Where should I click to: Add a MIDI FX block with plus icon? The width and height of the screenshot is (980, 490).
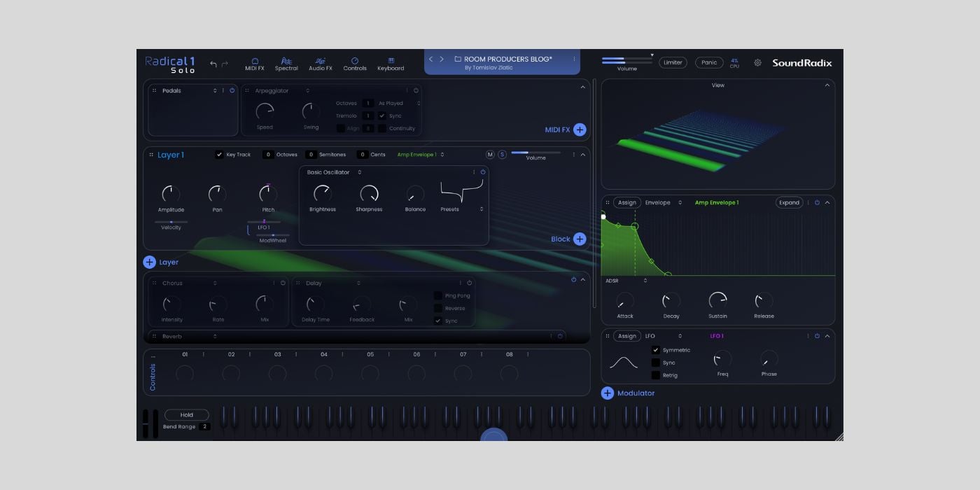click(x=580, y=129)
